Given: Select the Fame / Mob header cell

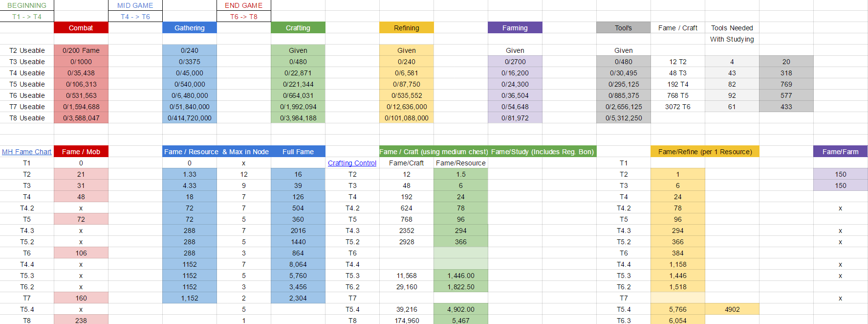Looking at the screenshot, I should point(81,152).
